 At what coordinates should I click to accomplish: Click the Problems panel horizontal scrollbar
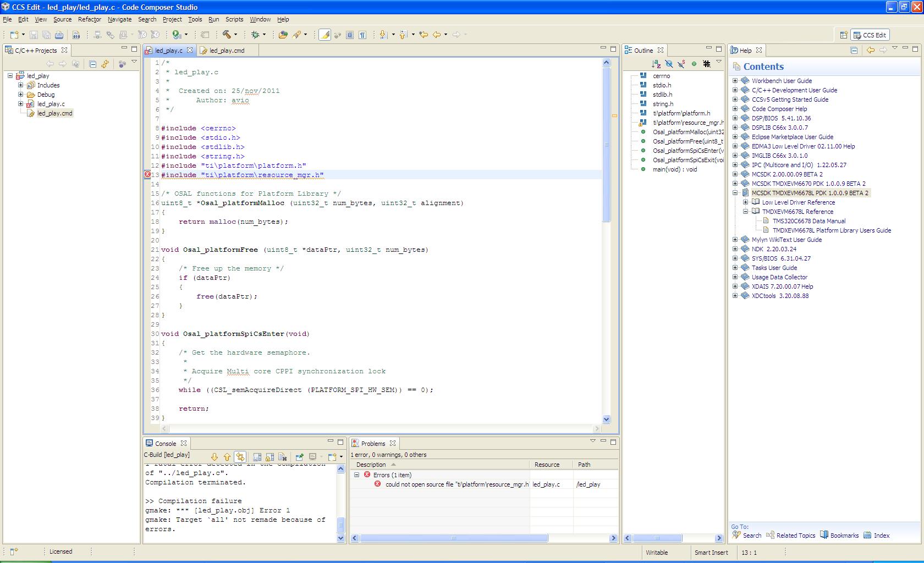click(x=454, y=538)
